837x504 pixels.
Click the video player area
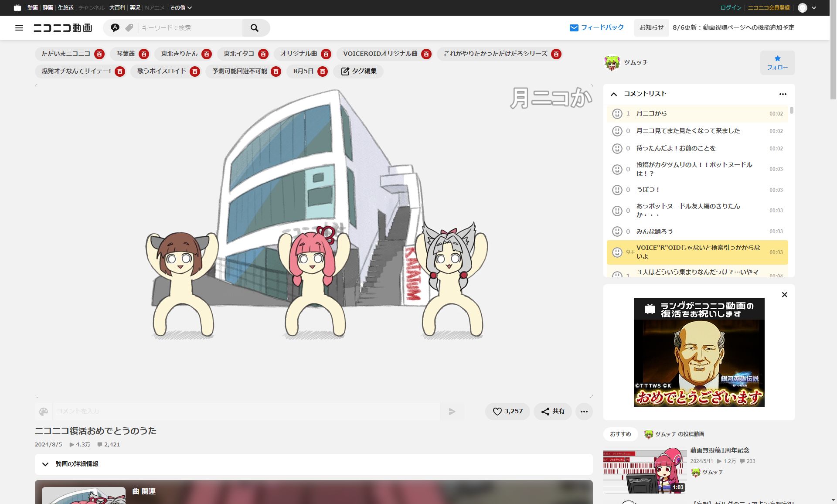pos(314,241)
